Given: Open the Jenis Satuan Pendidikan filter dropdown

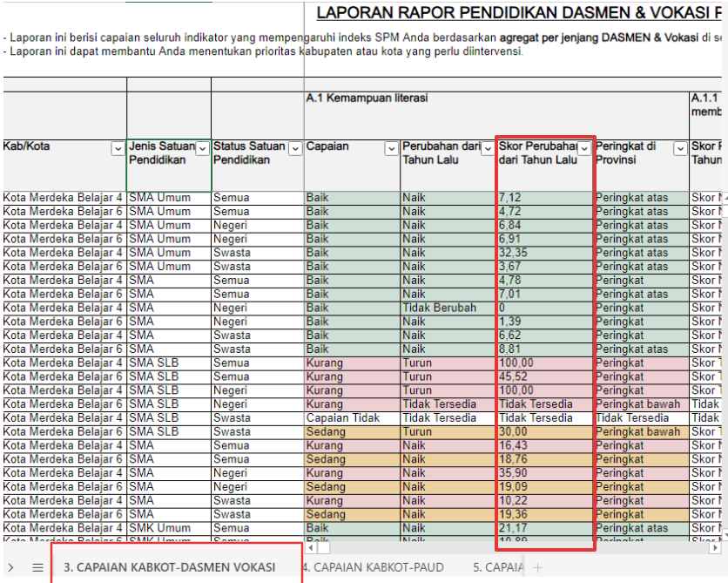Looking at the screenshot, I should [202, 149].
